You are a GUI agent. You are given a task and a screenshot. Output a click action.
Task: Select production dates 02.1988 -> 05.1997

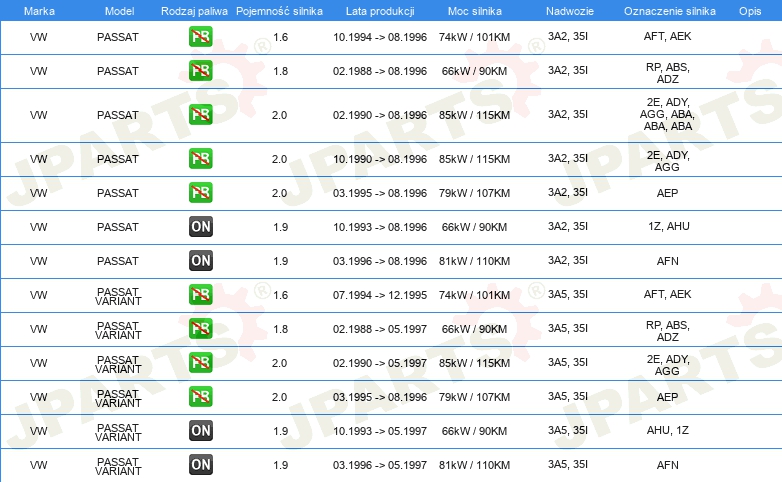pos(380,329)
